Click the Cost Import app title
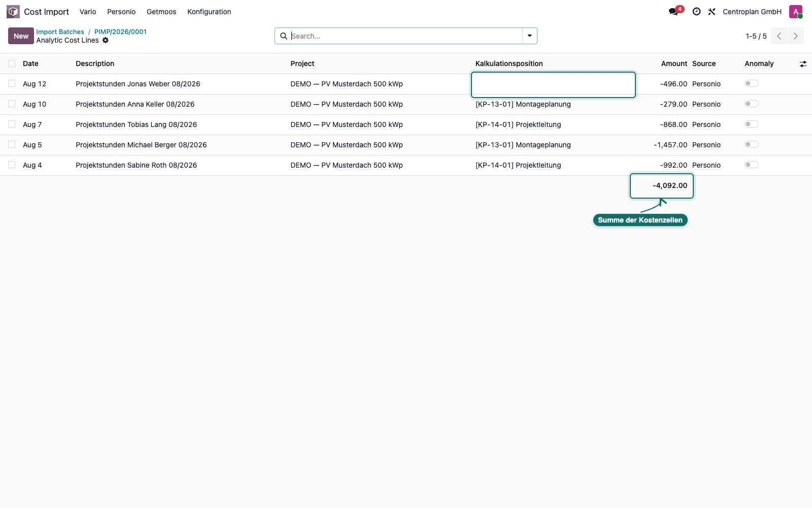812x508 pixels. [46, 12]
